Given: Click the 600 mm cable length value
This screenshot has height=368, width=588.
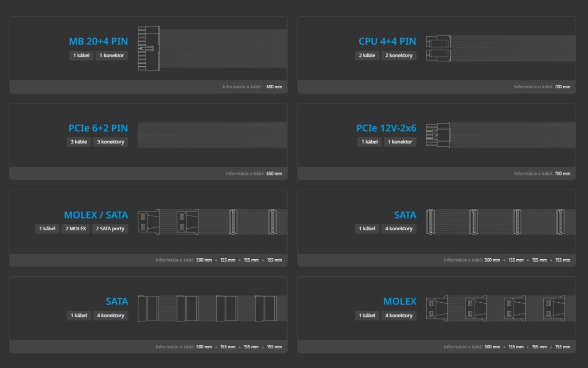Looking at the screenshot, I should pos(274,87).
